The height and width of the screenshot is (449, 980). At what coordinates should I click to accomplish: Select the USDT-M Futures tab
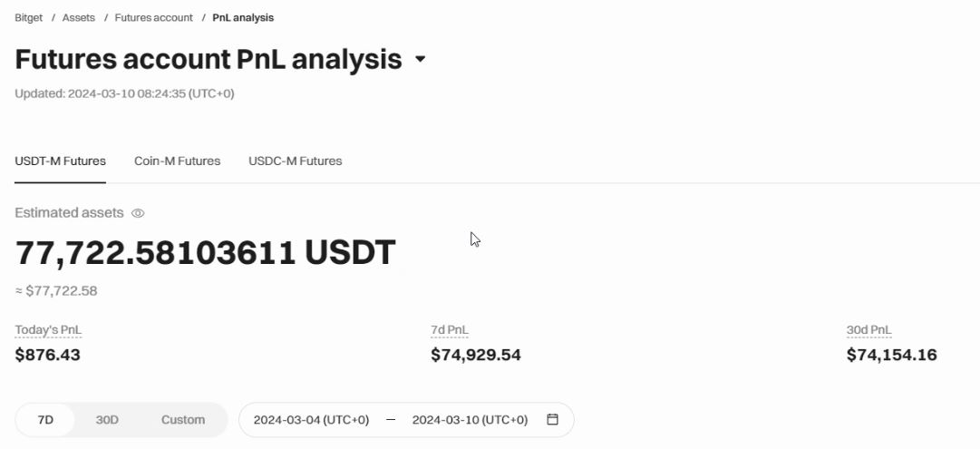[x=60, y=161]
